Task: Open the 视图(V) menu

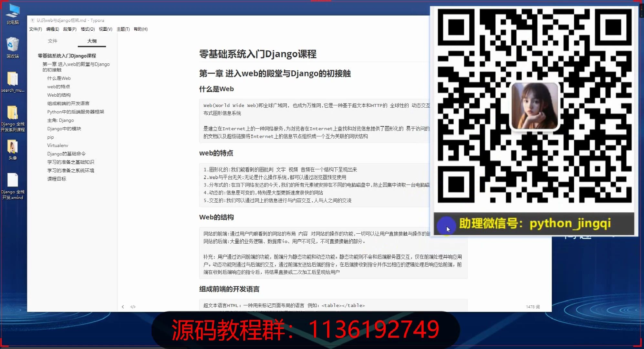Action: [x=106, y=29]
